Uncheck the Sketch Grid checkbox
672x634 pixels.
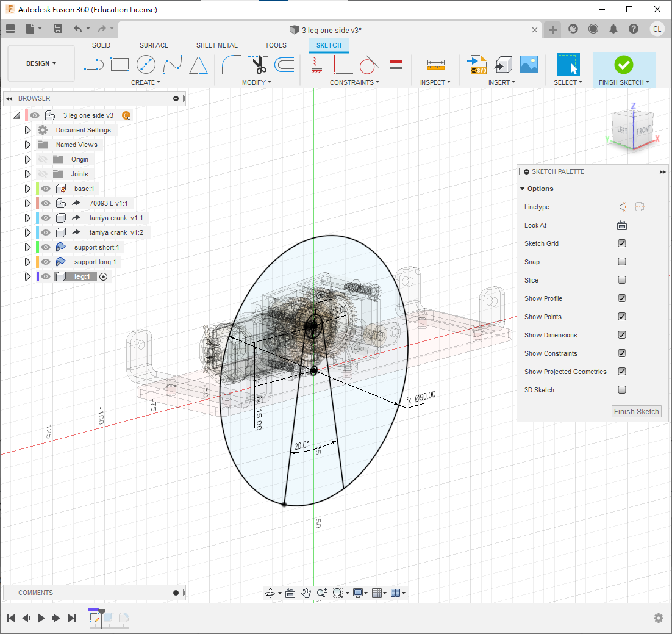click(x=622, y=243)
